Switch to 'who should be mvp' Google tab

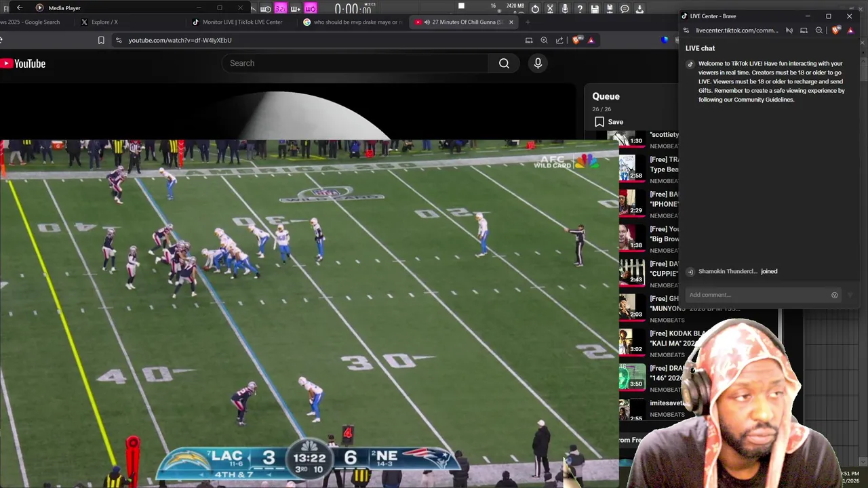tap(353, 22)
